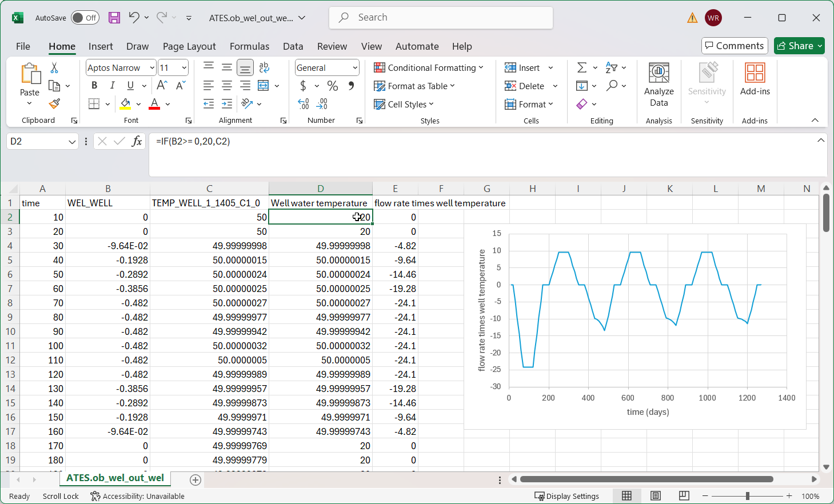Image resolution: width=834 pixels, height=504 pixels.
Task: Switch to the Page Layout tab
Action: pyautogui.click(x=189, y=46)
